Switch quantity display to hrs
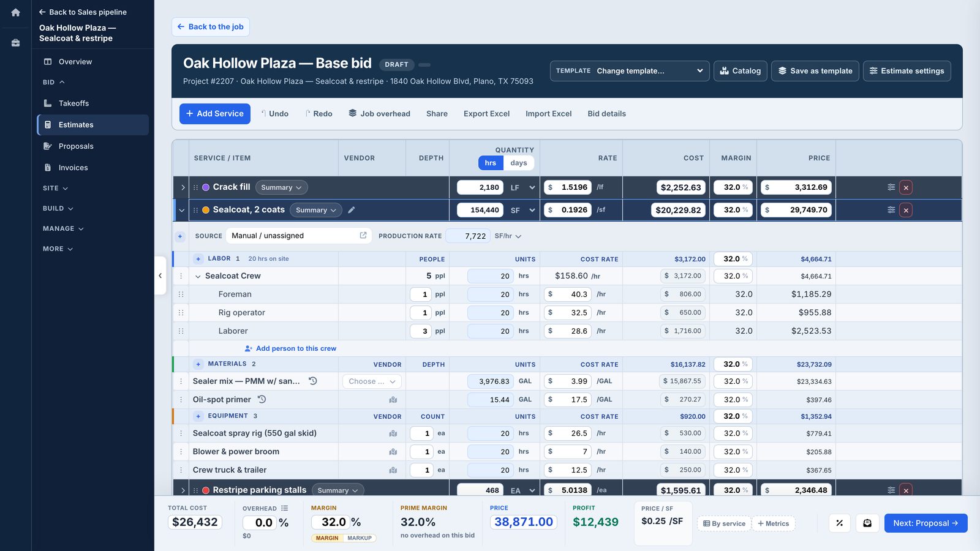980x551 pixels. pos(491,163)
